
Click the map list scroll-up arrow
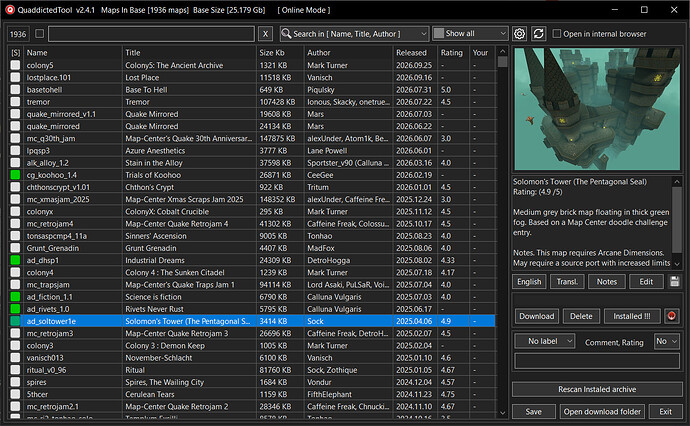click(503, 51)
